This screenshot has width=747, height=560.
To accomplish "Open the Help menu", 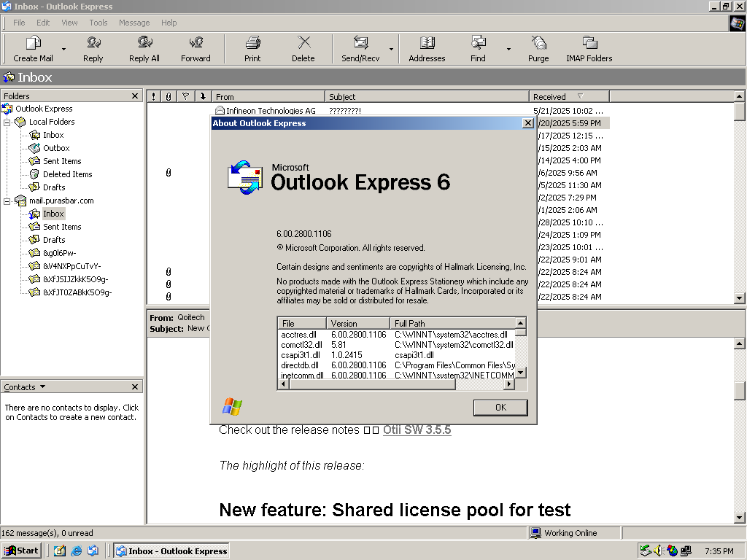I will 169,23.
